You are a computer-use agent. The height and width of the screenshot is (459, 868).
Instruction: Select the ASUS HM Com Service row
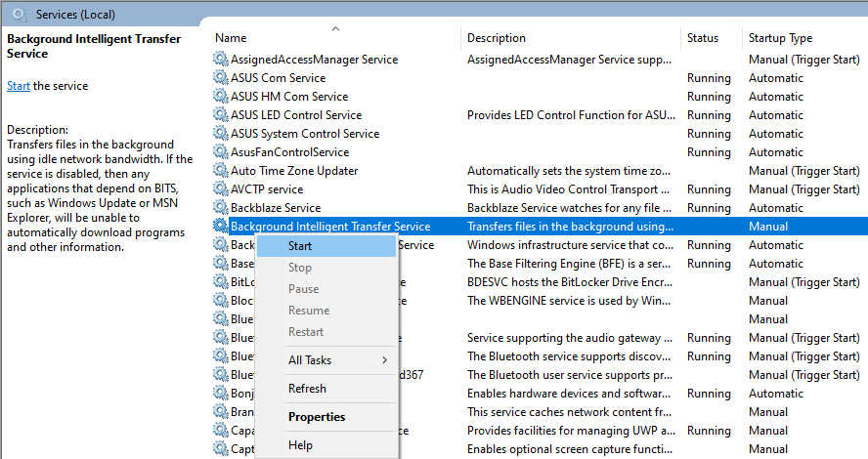click(x=289, y=97)
